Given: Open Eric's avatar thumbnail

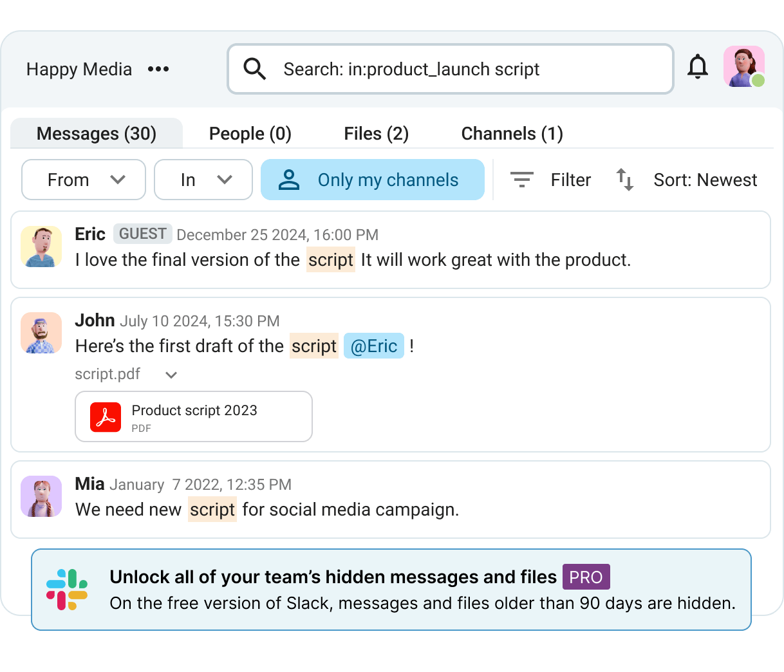Looking at the screenshot, I should pos(41,247).
